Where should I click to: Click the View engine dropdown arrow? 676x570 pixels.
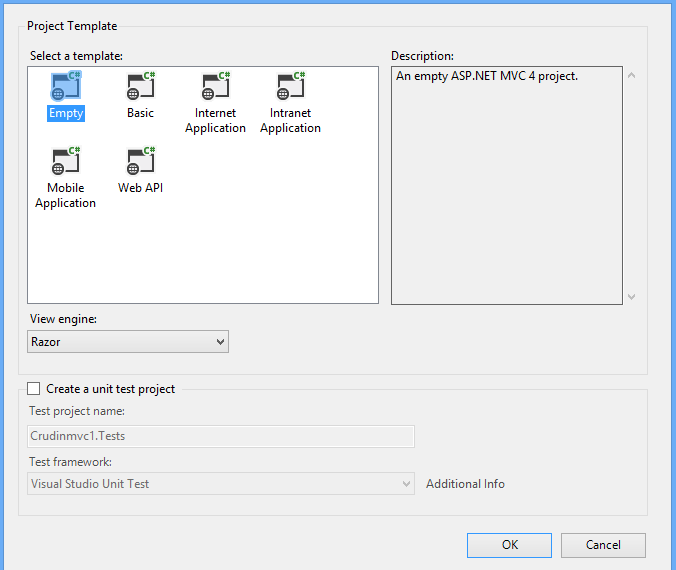coord(220,342)
